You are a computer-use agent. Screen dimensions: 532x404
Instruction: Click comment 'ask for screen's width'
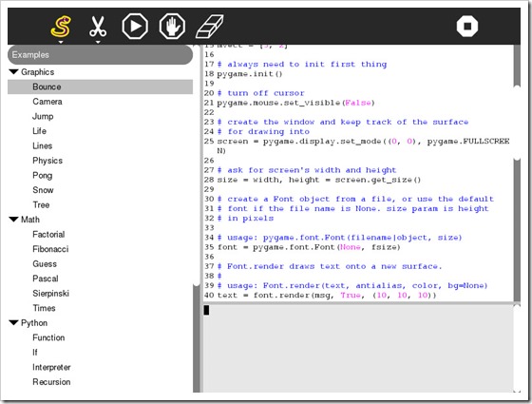coord(307,170)
